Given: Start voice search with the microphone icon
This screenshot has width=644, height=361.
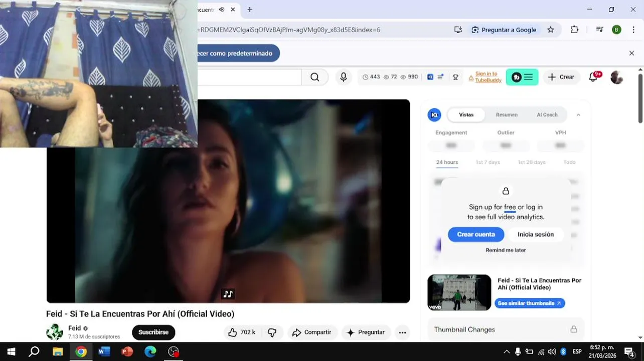Looking at the screenshot, I should pos(344,77).
